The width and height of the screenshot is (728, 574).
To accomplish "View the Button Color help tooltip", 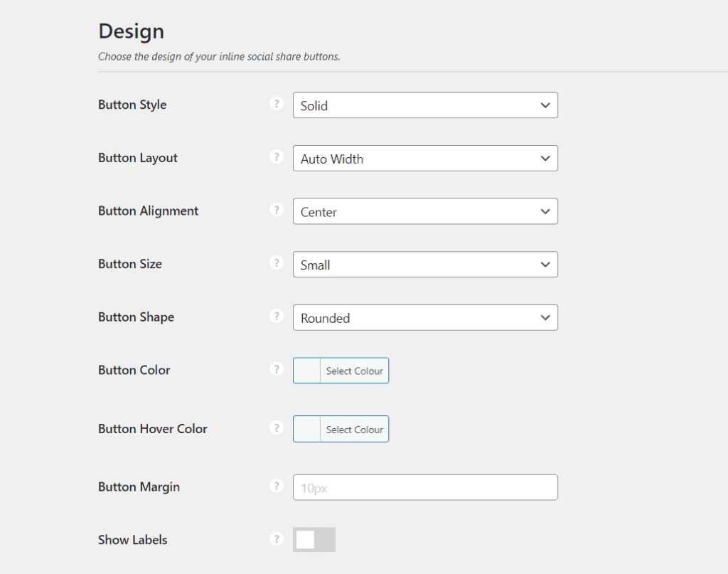I will click(277, 368).
